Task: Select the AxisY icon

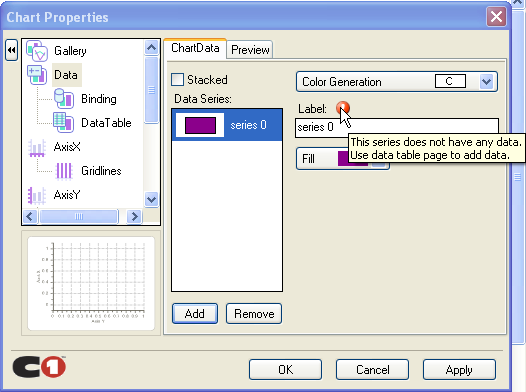Action: pos(37,195)
